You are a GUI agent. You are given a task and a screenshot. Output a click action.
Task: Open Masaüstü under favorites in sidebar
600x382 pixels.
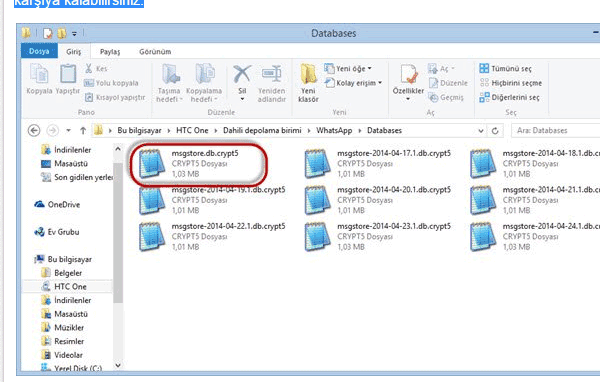[x=64, y=163]
